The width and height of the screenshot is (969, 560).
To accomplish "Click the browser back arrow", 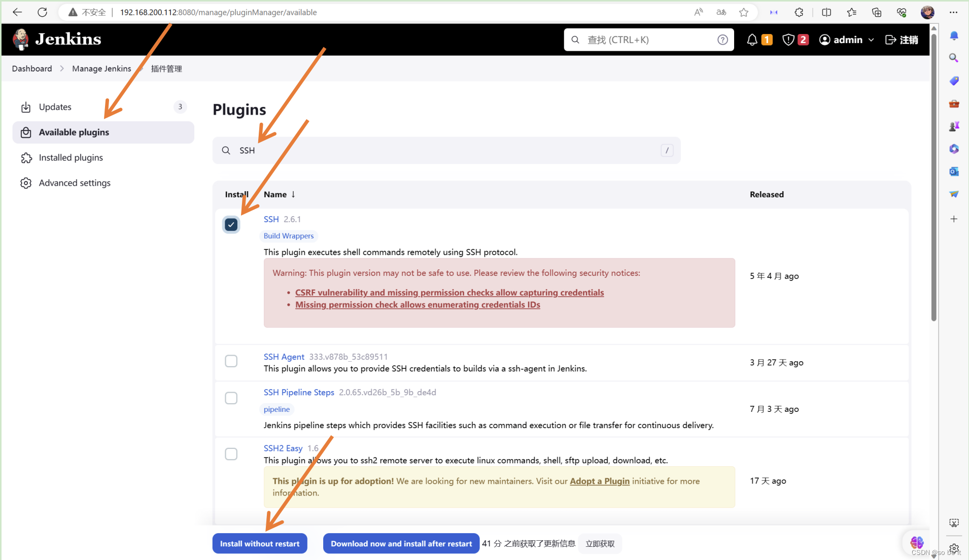I will coord(17,12).
